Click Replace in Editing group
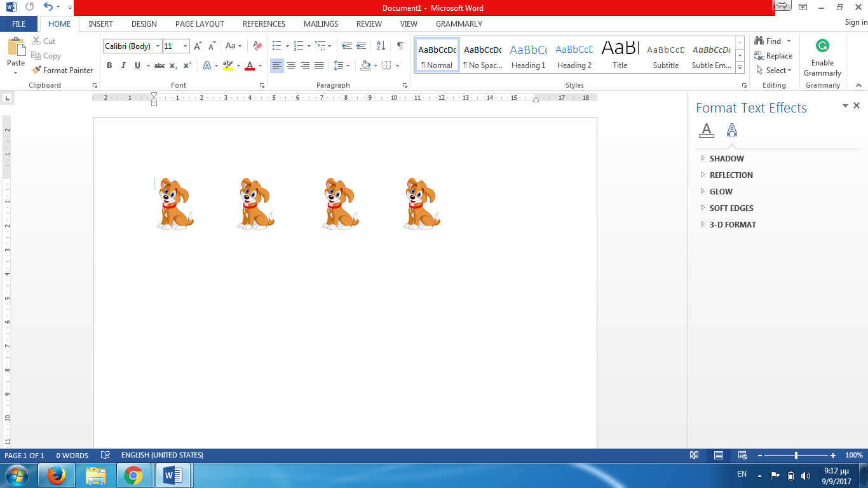 point(773,56)
